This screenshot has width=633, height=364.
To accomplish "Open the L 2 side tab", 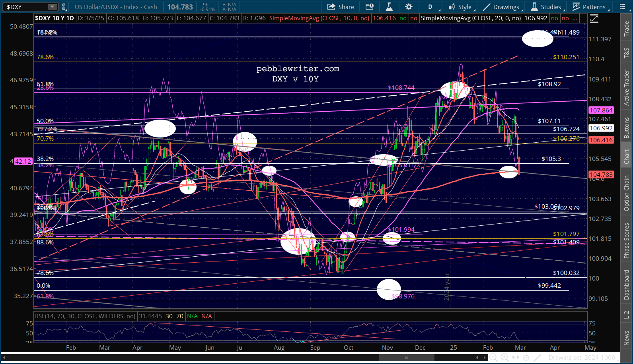I will [627, 315].
